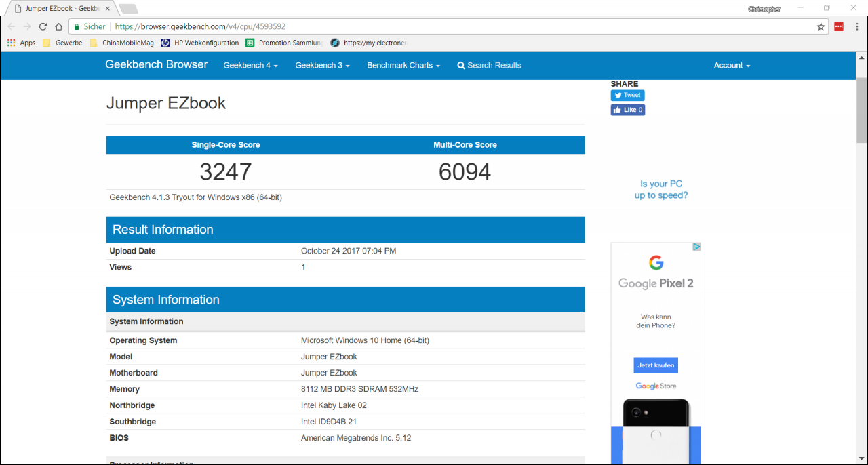Click the browser forward arrow
Viewport: 868px width, 465px height.
(x=27, y=26)
